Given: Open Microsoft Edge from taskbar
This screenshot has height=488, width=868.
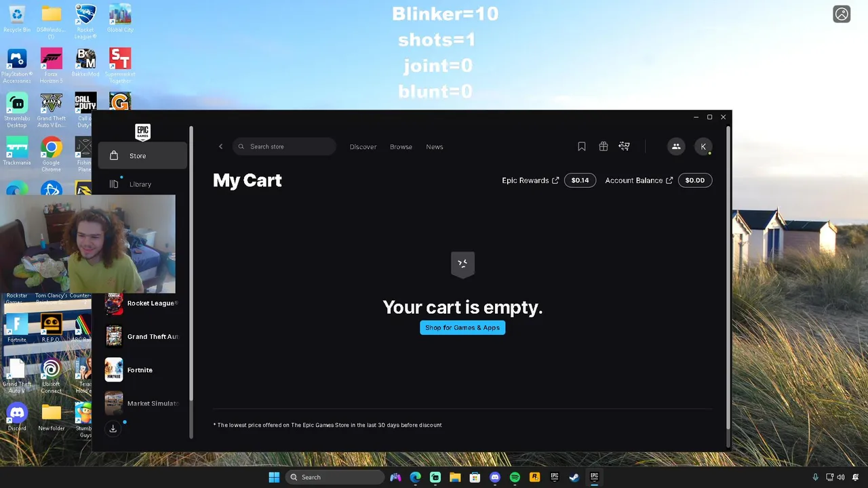Looking at the screenshot, I should click(415, 477).
